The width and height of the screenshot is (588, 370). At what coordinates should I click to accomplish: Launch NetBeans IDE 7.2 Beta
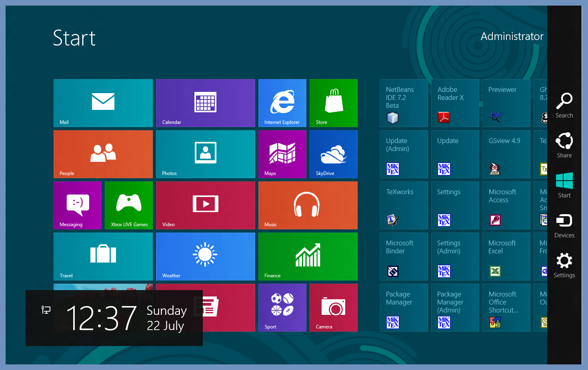tap(404, 103)
